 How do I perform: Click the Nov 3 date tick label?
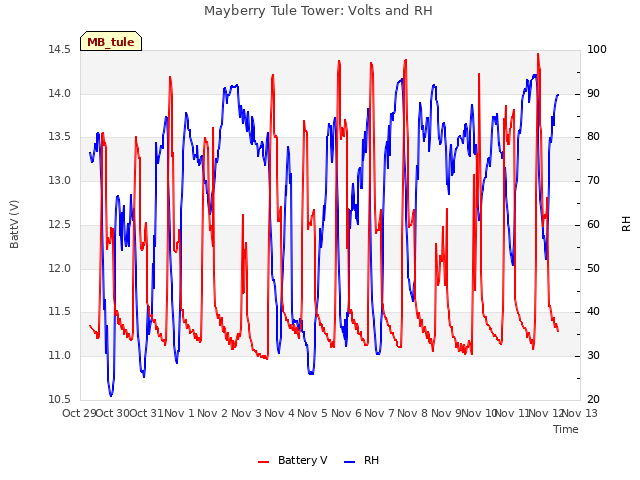point(247,413)
